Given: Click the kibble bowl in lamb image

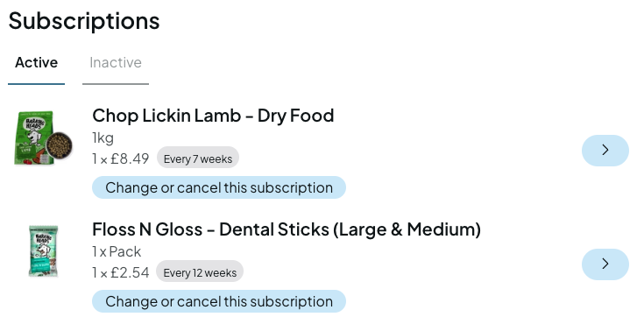Looking at the screenshot, I should 60,145.
